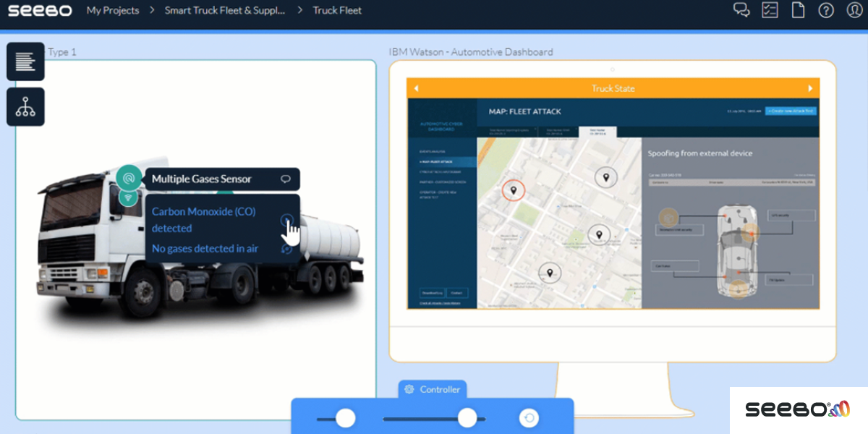Viewport: 868px width, 434px height.
Task: Open the help question mark icon
Action: (826, 10)
